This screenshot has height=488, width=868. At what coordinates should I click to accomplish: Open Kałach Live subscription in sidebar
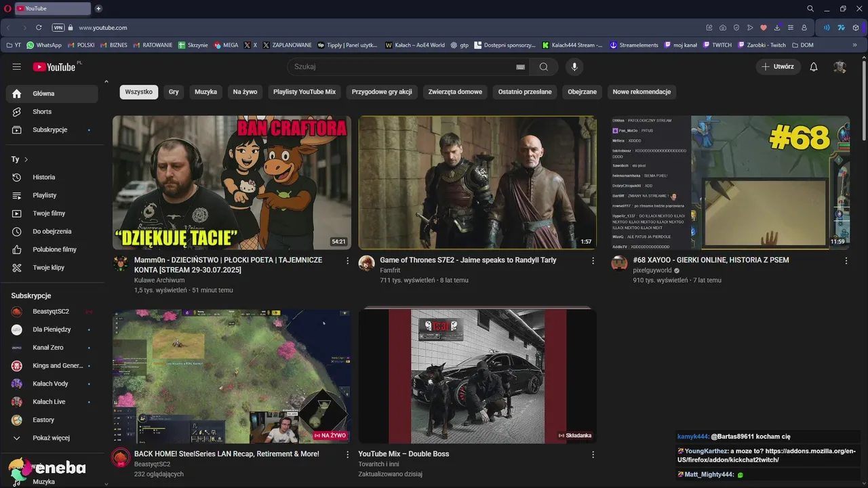tap(52, 402)
